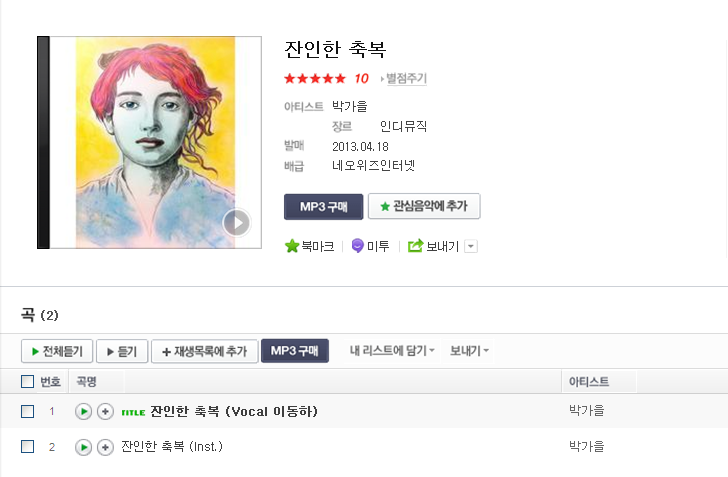Play track 2 잔인한 축복 (Inst.)
Image resolution: width=728 pixels, height=477 pixels.
click(83, 447)
